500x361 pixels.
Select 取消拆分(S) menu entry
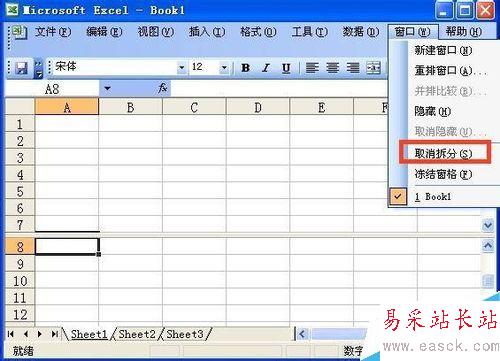coord(443,154)
